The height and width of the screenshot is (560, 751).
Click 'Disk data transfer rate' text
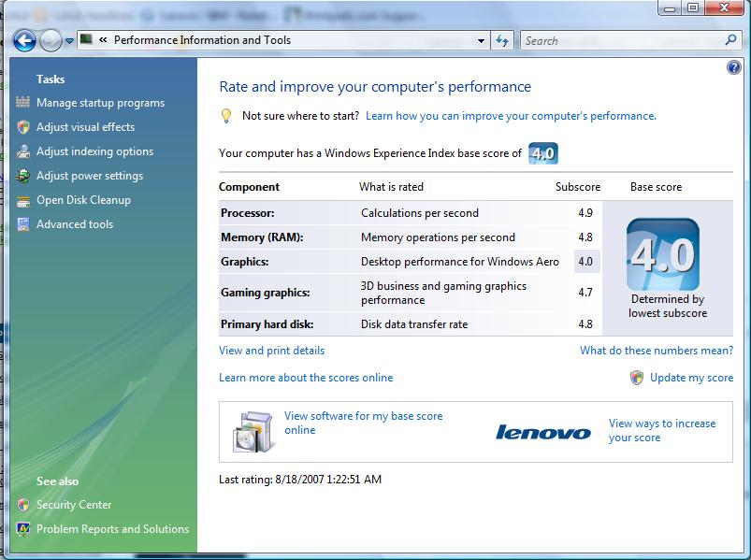click(414, 324)
